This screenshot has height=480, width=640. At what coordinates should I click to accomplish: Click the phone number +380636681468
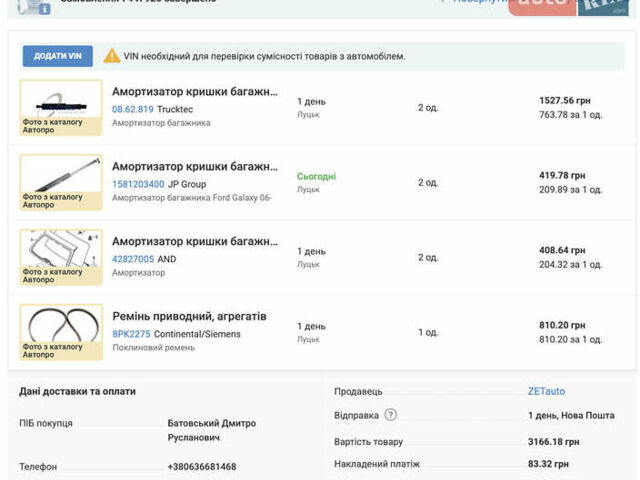(x=202, y=467)
